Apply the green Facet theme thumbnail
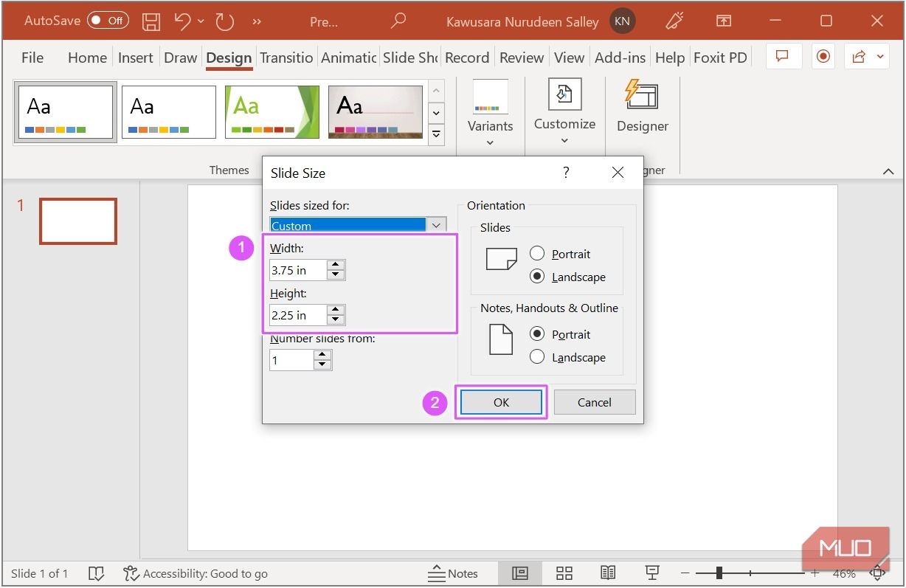 click(x=272, y=112)
